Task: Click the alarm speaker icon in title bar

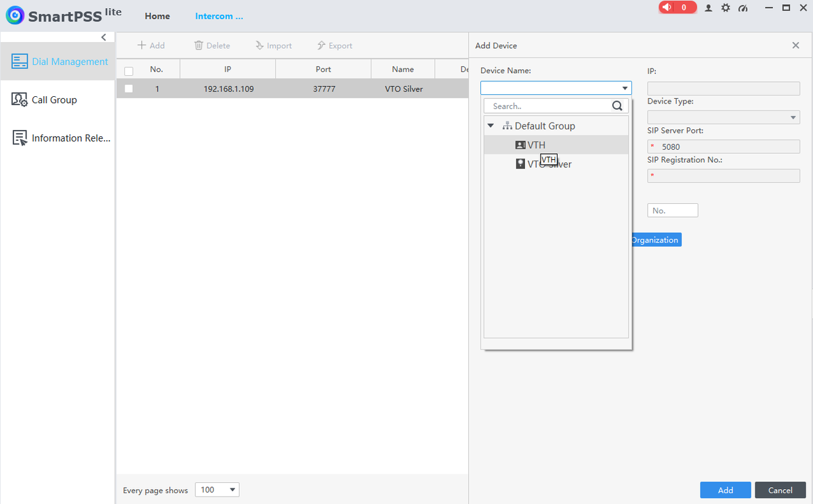Action: coord(667,7)
